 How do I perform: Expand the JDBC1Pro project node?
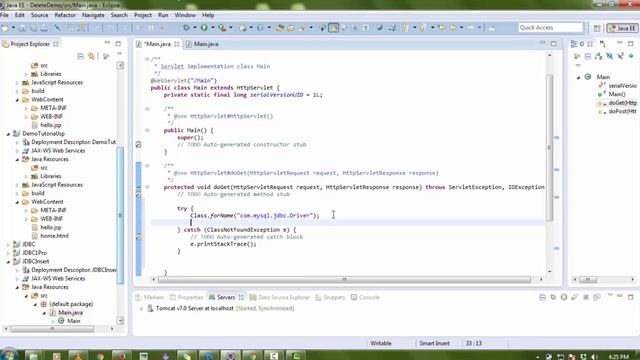click(8, 253)
